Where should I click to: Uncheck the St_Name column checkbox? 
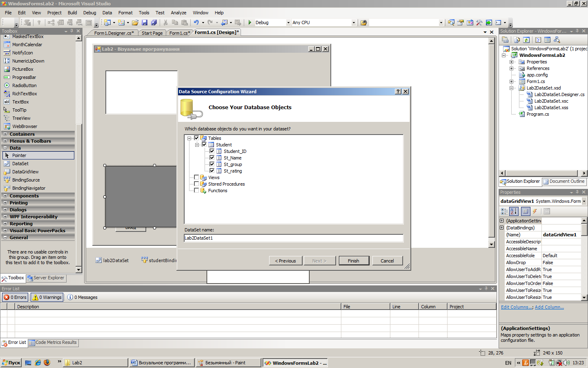coord(212,157)
